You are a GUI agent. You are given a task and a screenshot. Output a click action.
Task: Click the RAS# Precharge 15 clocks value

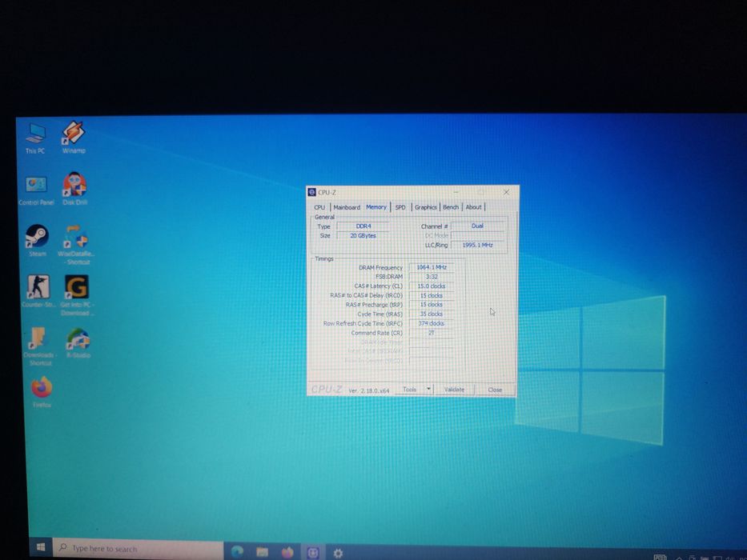(432, 305)
